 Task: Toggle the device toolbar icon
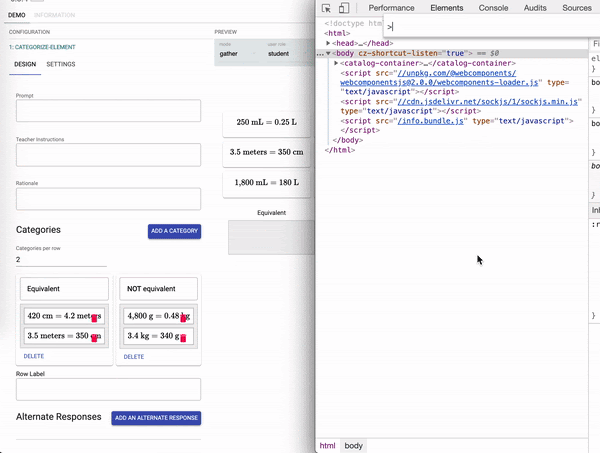(x=344, y=8)
